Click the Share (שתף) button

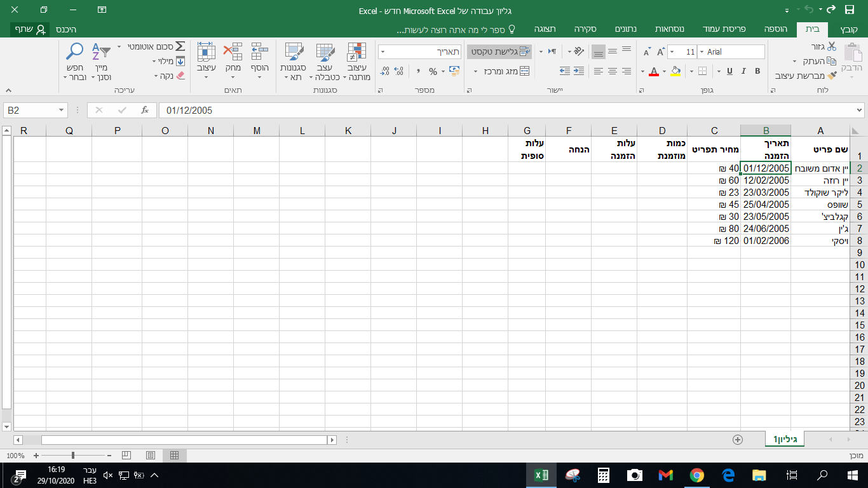pos(30,29)
